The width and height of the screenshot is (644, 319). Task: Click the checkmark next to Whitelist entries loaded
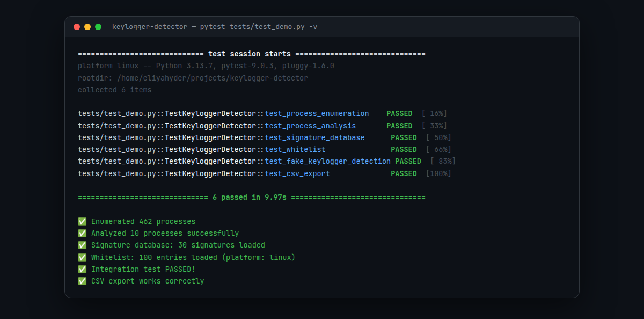pyautogui.click(x=82, y=257)
